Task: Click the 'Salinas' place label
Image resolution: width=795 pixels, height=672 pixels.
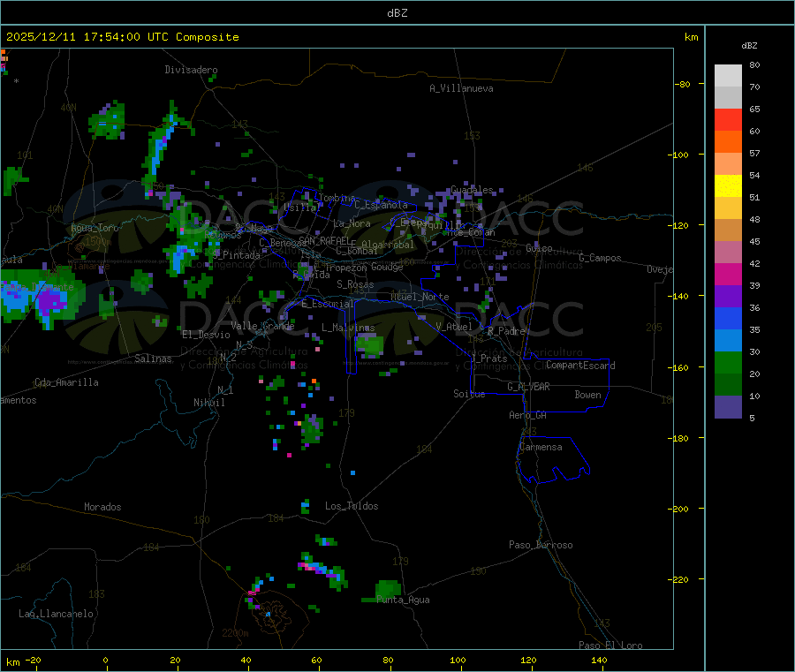Action: click(x=153, y=359)
